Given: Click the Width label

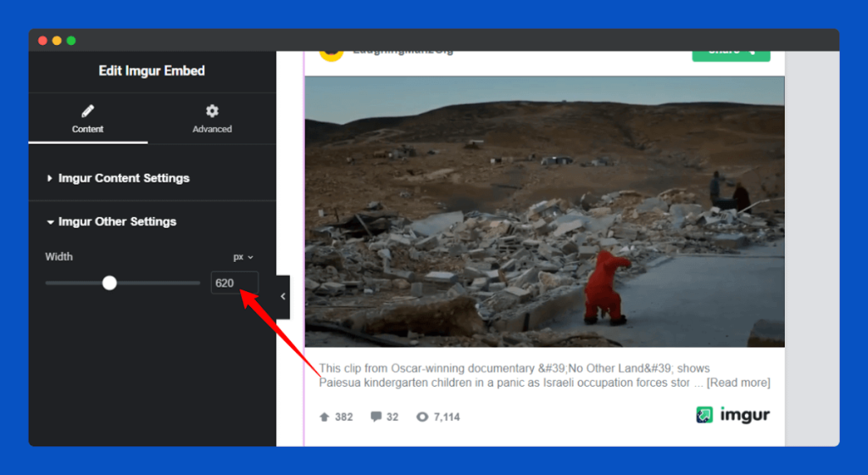Looking at the screenshot, I should pyautogui.click(x=58, y=257).
